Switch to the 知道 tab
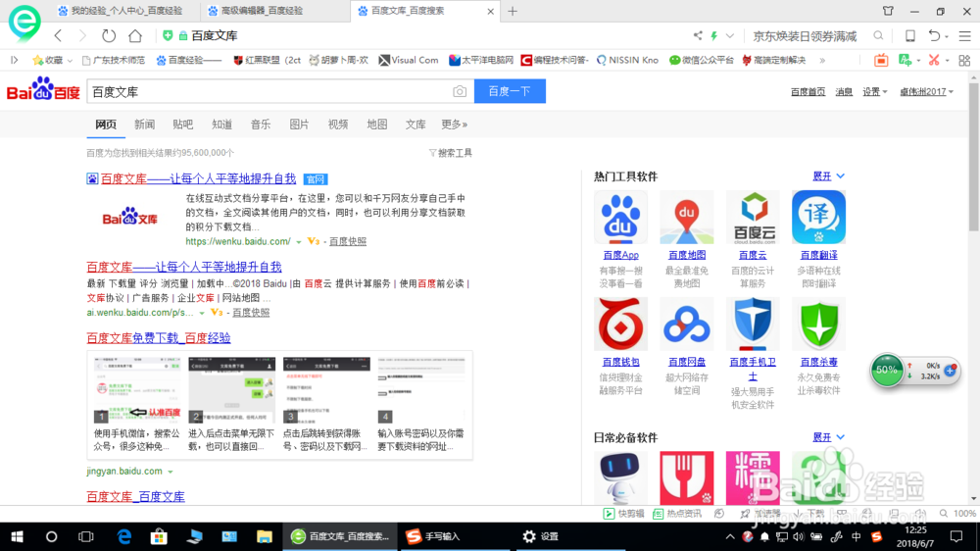The width and height of the screenshot is (980, 551). tap(221, 125)
